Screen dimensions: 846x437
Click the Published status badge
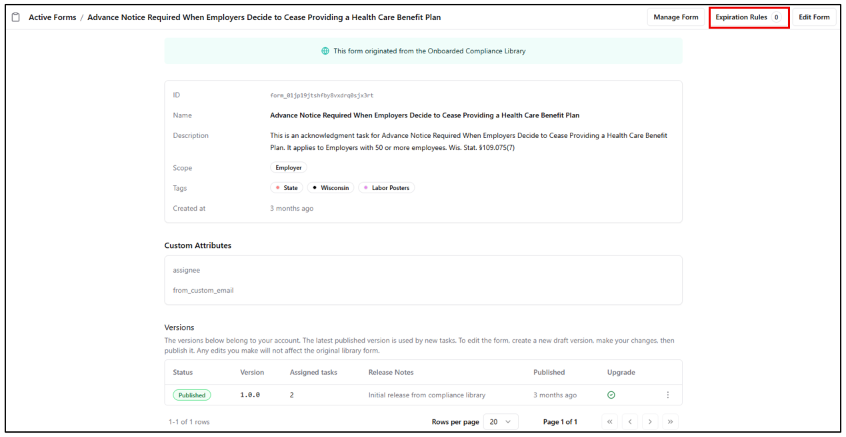192,395
